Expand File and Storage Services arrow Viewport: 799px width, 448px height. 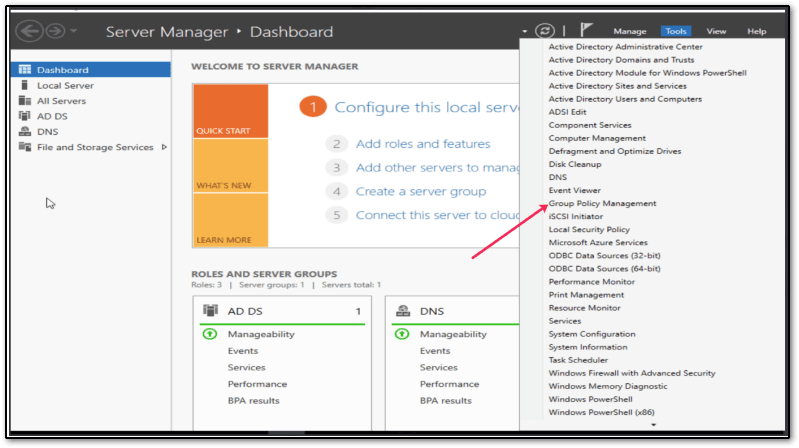point(164,147)
